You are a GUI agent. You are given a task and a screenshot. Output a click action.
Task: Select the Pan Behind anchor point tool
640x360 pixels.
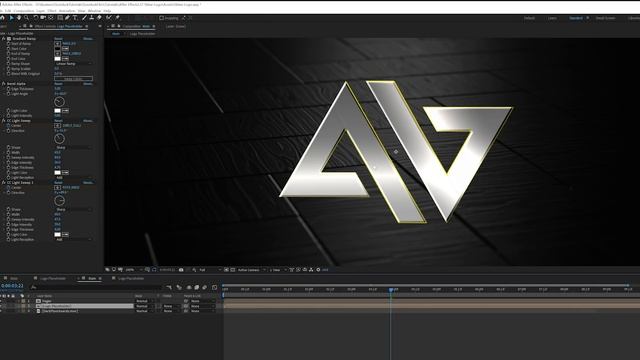click(51, 18)
